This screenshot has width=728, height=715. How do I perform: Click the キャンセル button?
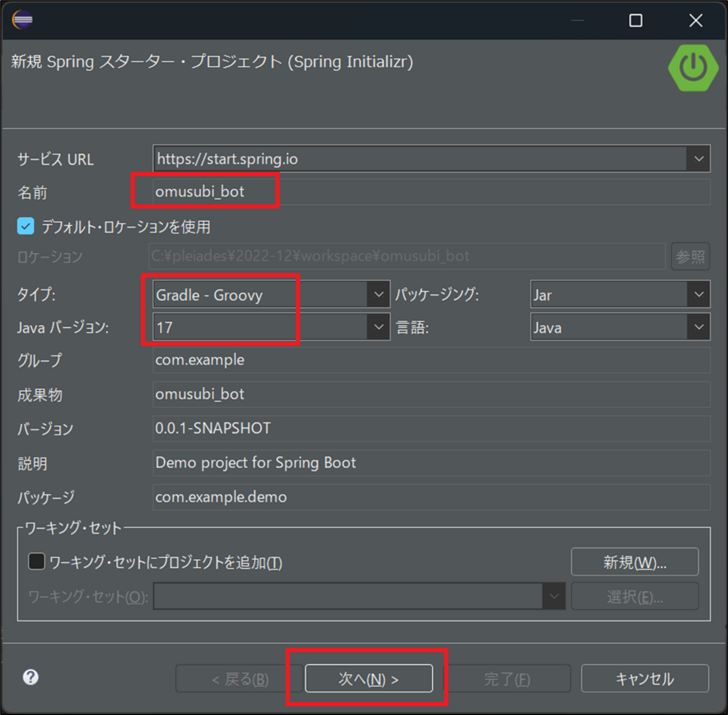click(x=645, y=679)
